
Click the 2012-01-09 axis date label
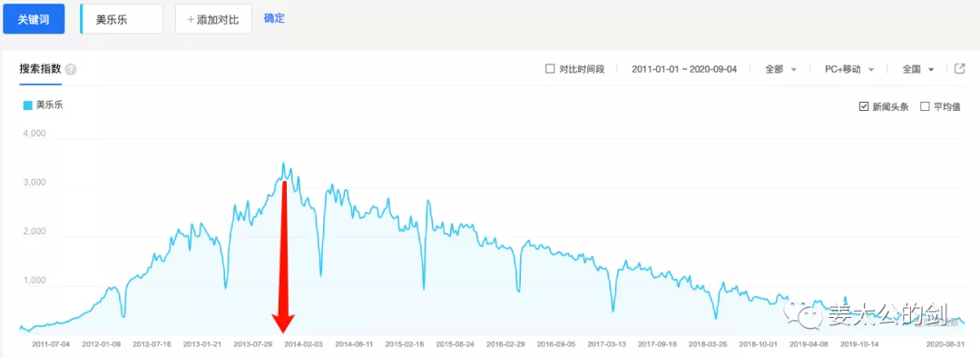(x=102, y=343)
